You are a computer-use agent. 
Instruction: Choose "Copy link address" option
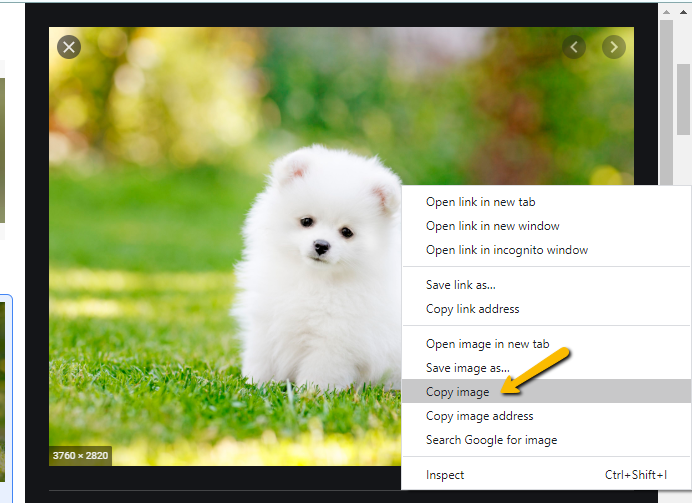coord(472,309)
